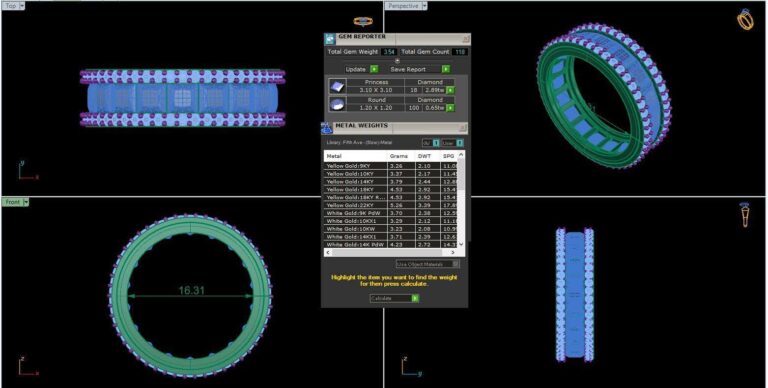This screenshot has height=388, width=768.
Task: Click green arrow for Princess diamond row
Action: (x=450, y=90)
